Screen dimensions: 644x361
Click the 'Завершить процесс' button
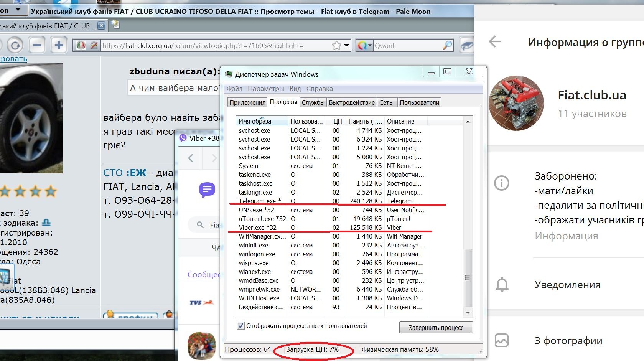(x=436, y=328)
